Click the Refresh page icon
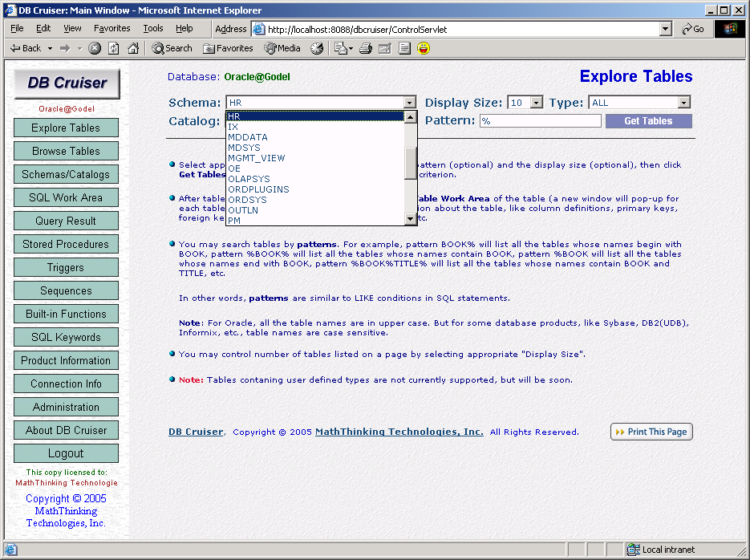Screen dimensions: 750x560 114,48
